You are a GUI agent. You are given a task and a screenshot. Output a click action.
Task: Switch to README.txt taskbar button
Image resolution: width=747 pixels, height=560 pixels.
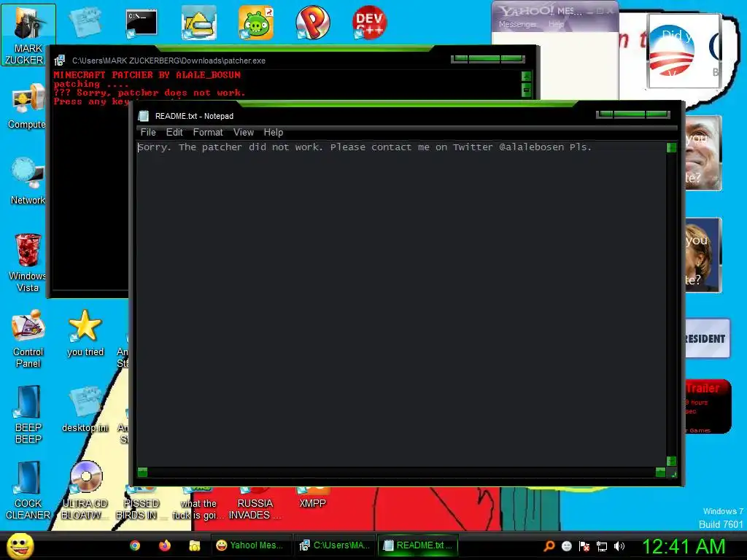[x=418, y=545]
